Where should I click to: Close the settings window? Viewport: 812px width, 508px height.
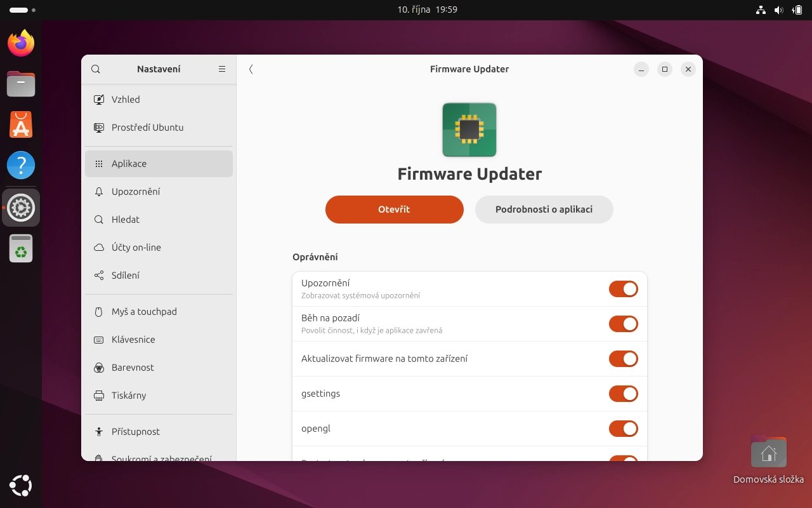click(x=688, y=69)
